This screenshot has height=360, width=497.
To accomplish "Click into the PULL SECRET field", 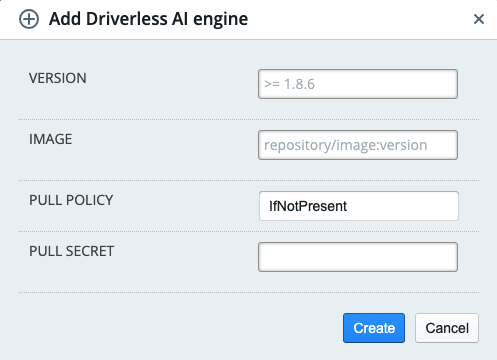I will (x=358, y=257).
